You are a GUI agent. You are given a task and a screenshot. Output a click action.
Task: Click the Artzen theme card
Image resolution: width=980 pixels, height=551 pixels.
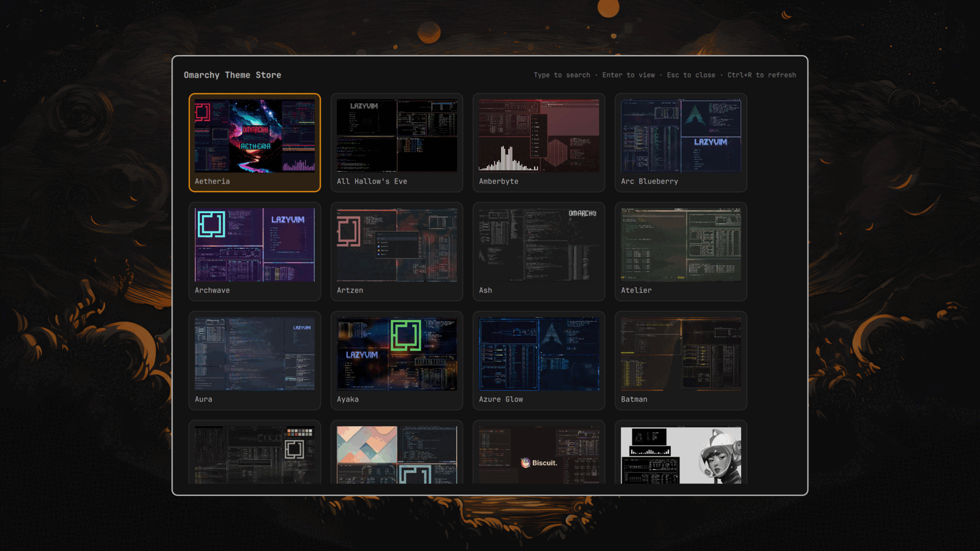coord(397,252)
